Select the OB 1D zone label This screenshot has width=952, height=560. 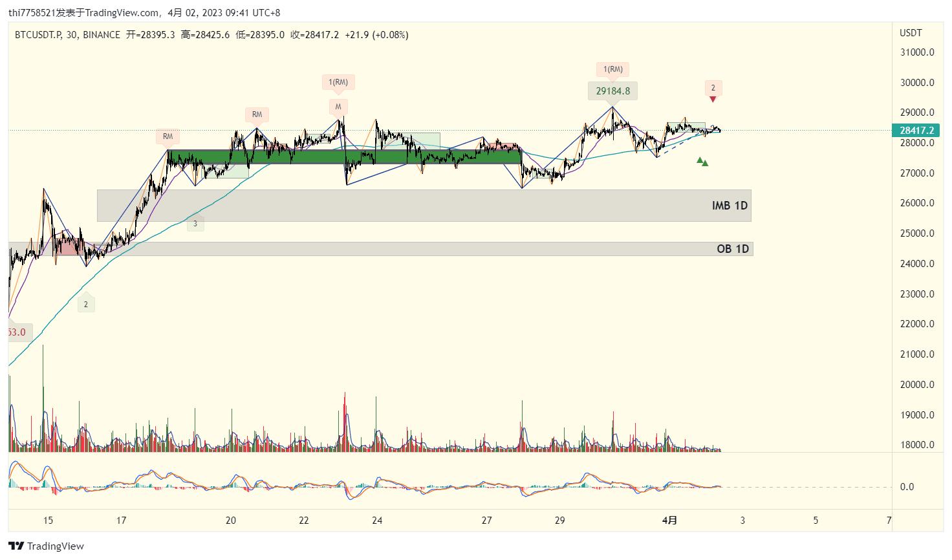tap(733, 249)
